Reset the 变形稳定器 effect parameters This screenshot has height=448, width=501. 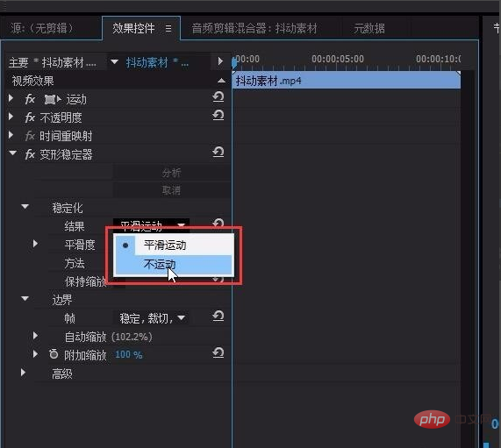pos(218,152)
